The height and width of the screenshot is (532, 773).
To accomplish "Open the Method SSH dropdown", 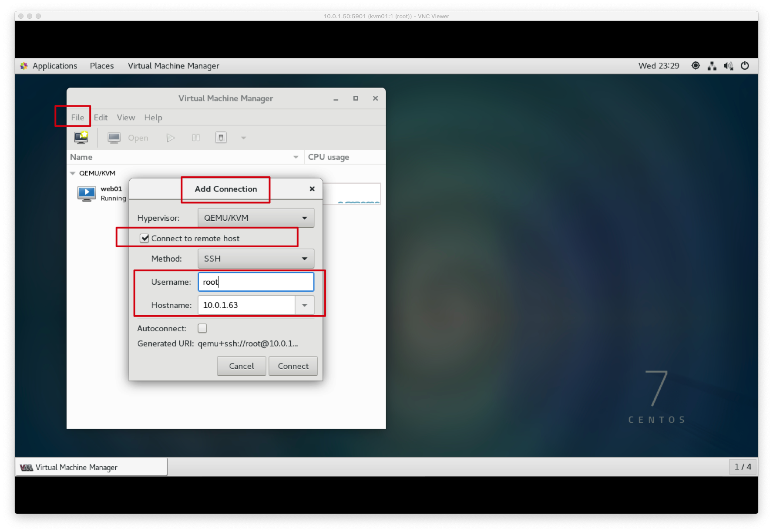I will tap(256, 259).
